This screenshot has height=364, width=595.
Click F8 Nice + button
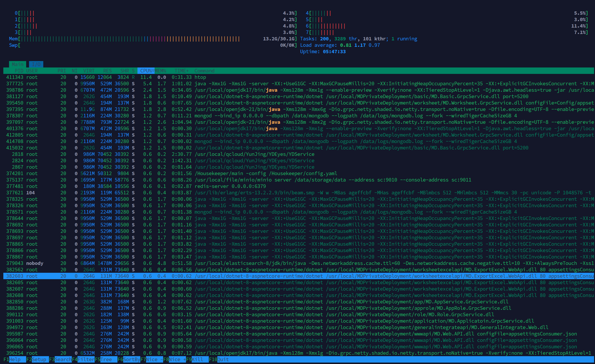175,359
